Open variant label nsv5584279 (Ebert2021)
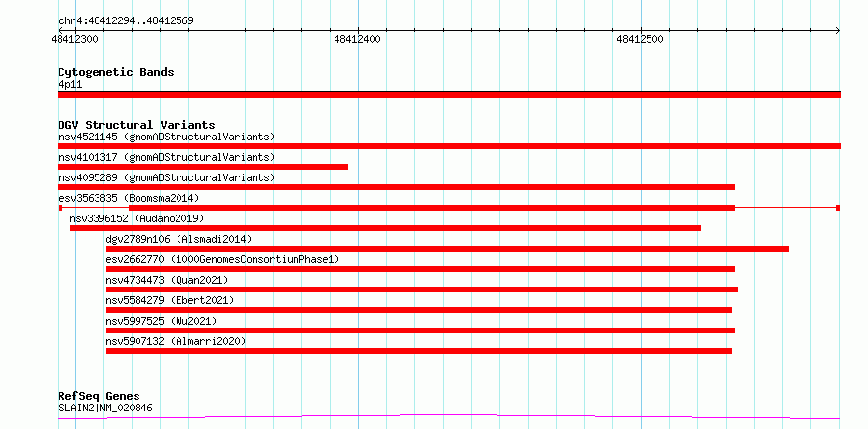This screenshot has width=868, height=429. 170,300
